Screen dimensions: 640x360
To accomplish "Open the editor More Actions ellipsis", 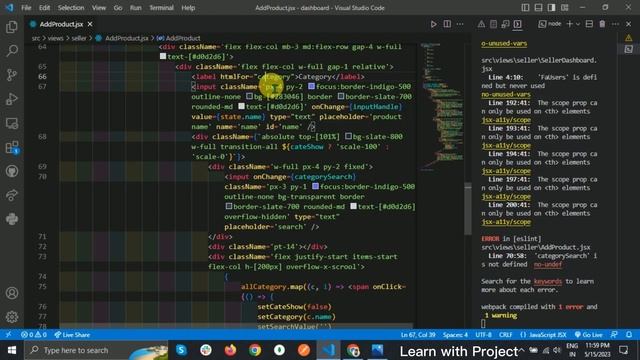I will pyautogui.click(x=460, y=24).
